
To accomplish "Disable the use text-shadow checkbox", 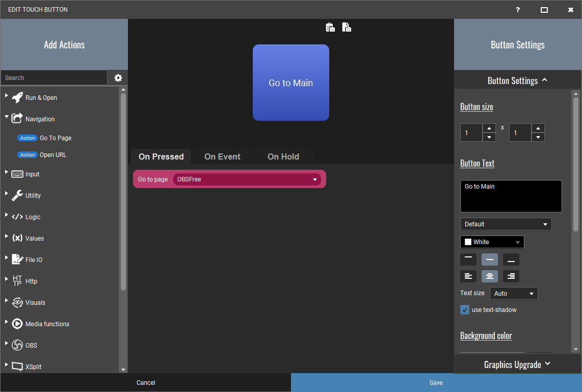I will [465, 310].
